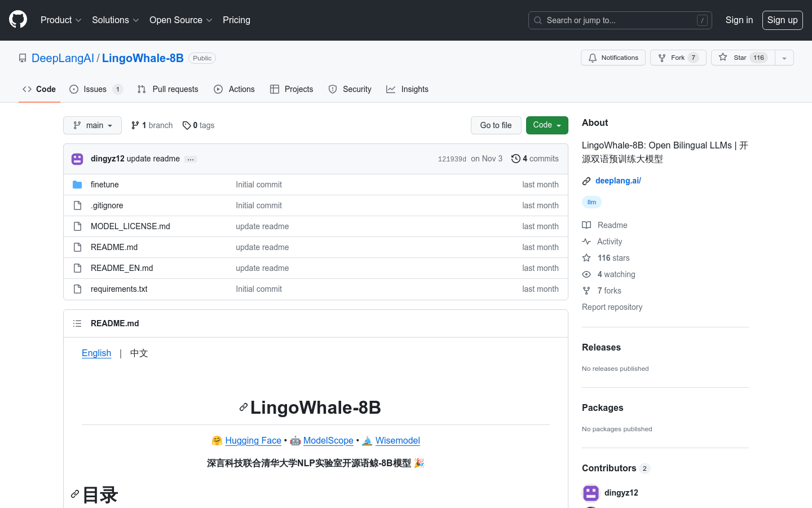The height and width of the screenshot is (508, 812).
Task: Click Report repository link
Action: 612,307
